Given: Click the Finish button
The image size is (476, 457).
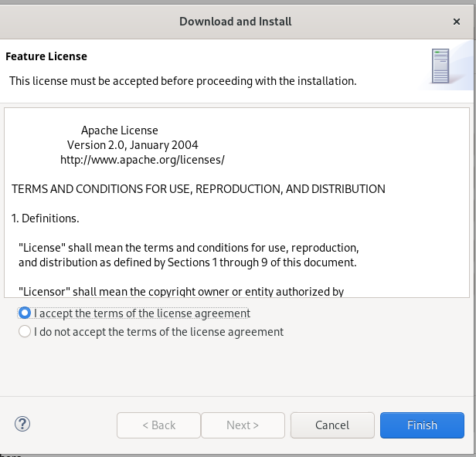Looking at the screenshot, I should coord(422,425).
